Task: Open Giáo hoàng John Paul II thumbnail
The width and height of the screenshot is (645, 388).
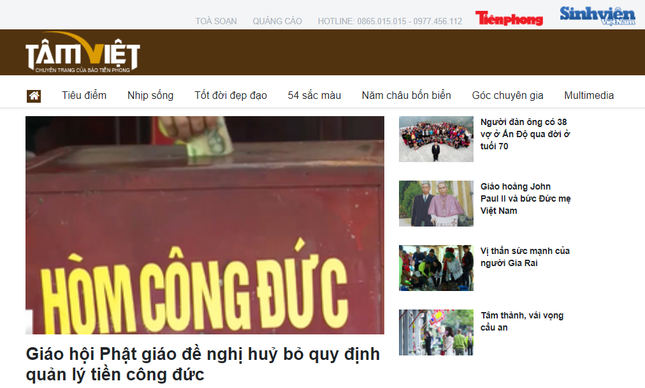Action: [x=436, y=204]
